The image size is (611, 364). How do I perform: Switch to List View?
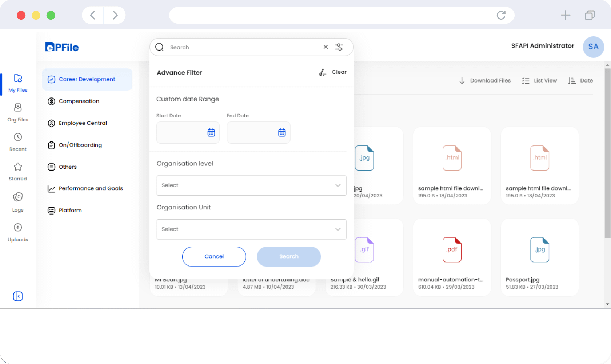[540, 81]
